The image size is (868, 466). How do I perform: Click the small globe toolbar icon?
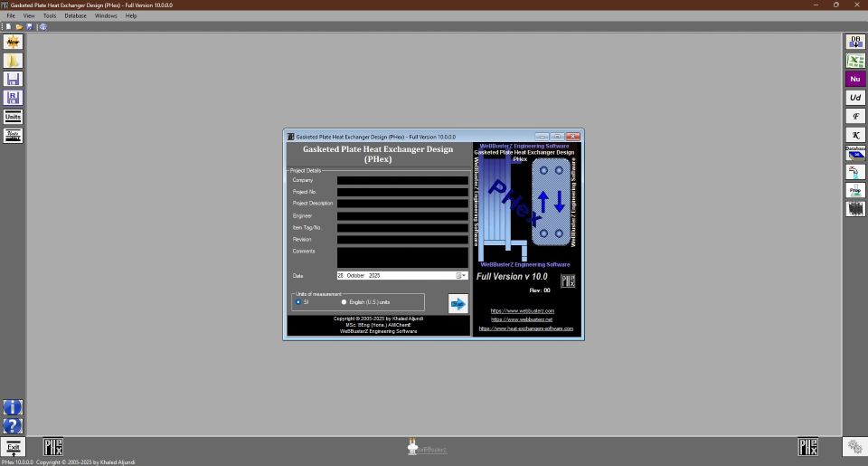coord(43,26)
